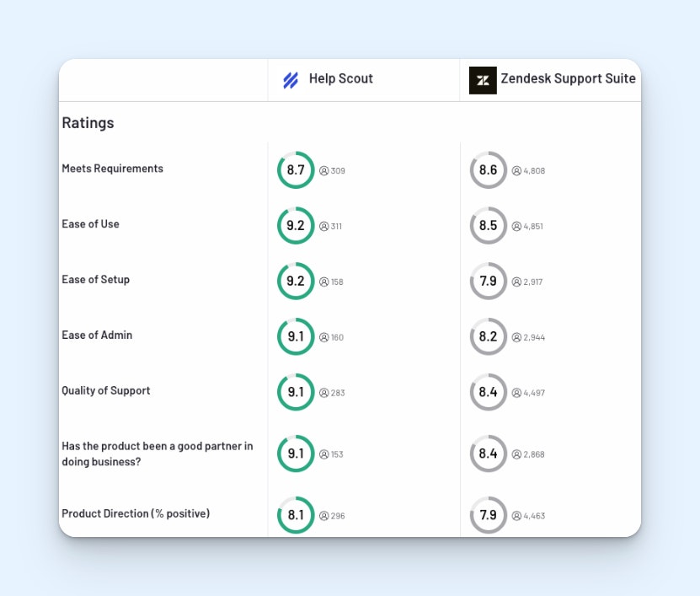Click the reviewer icon beside the 311 count
700x596 pixels.
pyautogui.click(x=324, y=226)
